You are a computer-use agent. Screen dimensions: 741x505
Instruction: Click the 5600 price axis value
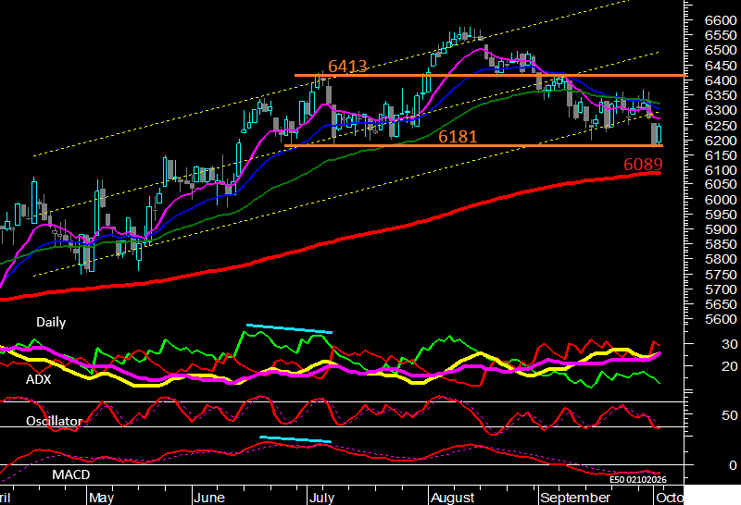pyautogui.click(x=720, y=319)
